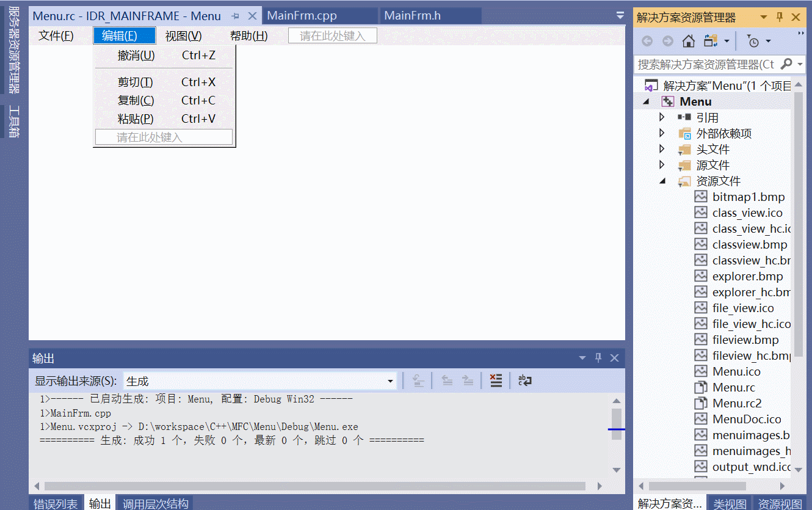
Task: Select Menu.ico file
Action: (x=729, y=371)
